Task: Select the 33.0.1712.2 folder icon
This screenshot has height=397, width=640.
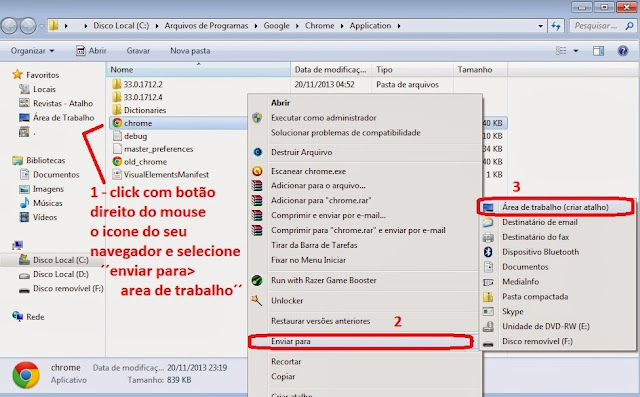Action: [117, 84]
